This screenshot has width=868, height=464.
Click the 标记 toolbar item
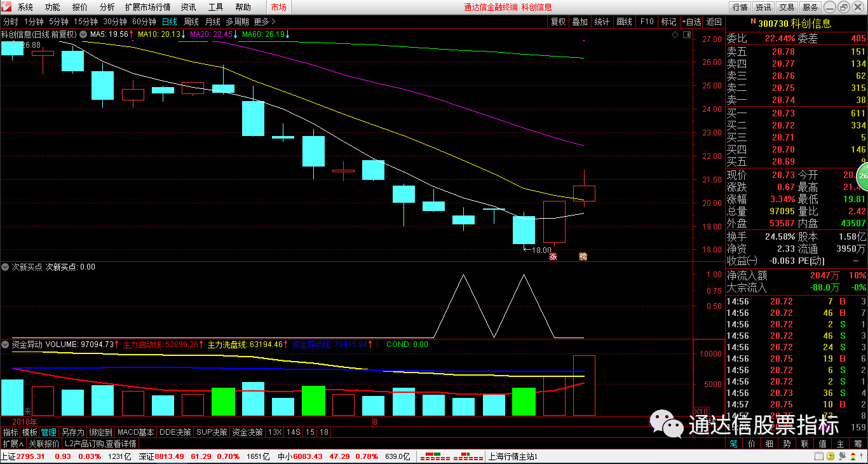[x=668, y=22]
